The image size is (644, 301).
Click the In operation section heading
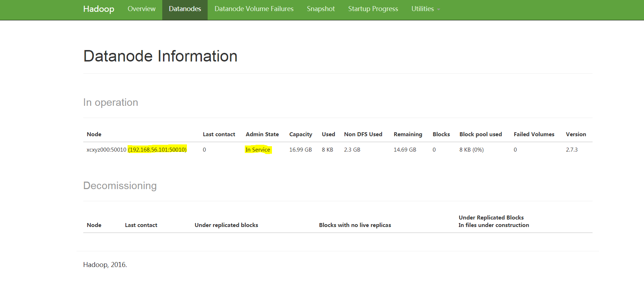tap(111, 103)
